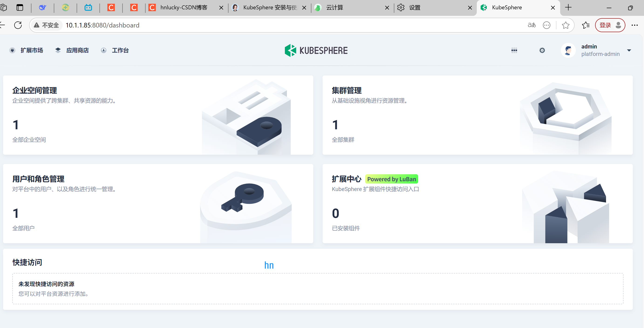Switch to hnlucky-CSDN博客 tab
The width and height of the screenshot is (644, 328).
[x=184, y=7]
